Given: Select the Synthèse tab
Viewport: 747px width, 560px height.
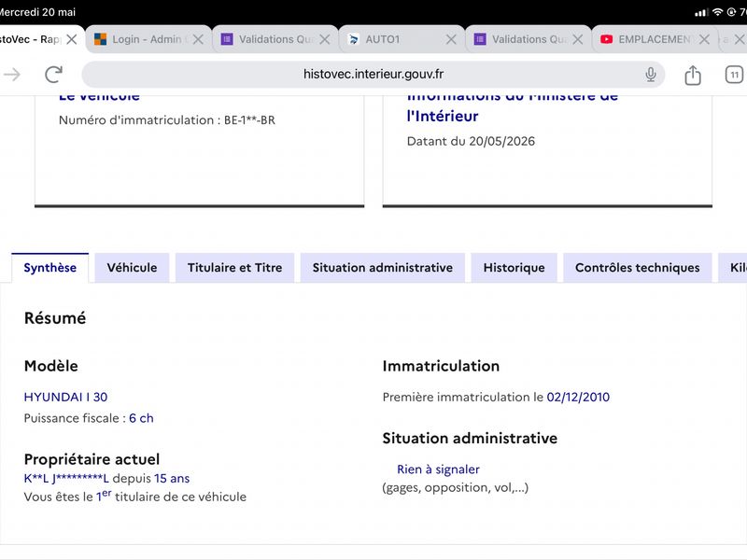Looking at the screenshot, I should [50, 268].
